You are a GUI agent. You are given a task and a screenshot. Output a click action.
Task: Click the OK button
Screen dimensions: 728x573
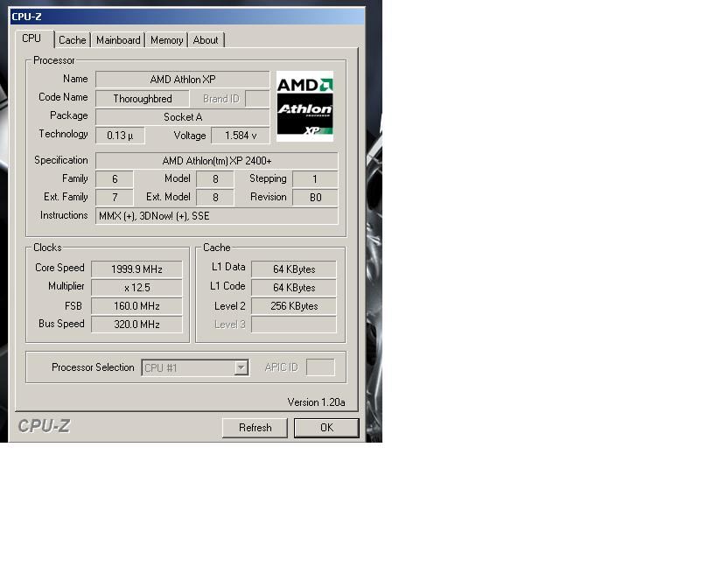[x=326, y=428]
